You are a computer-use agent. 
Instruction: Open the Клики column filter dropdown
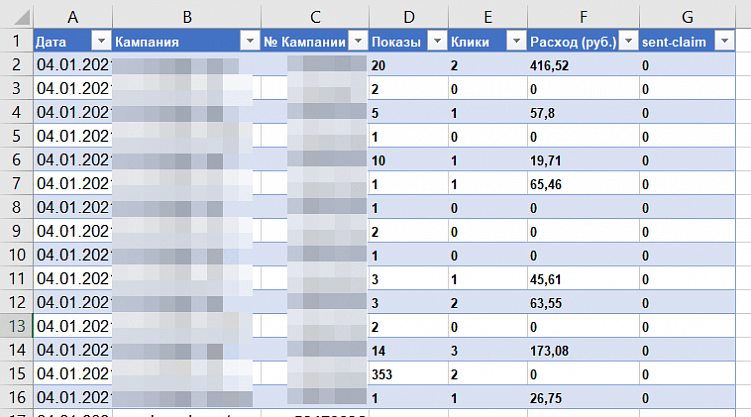pos(516,41)
